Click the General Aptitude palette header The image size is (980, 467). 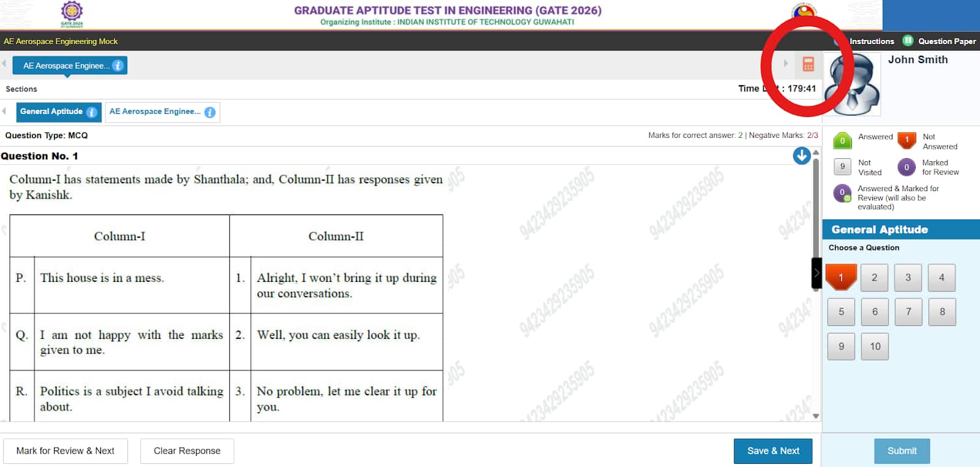(x=901, y=230)
